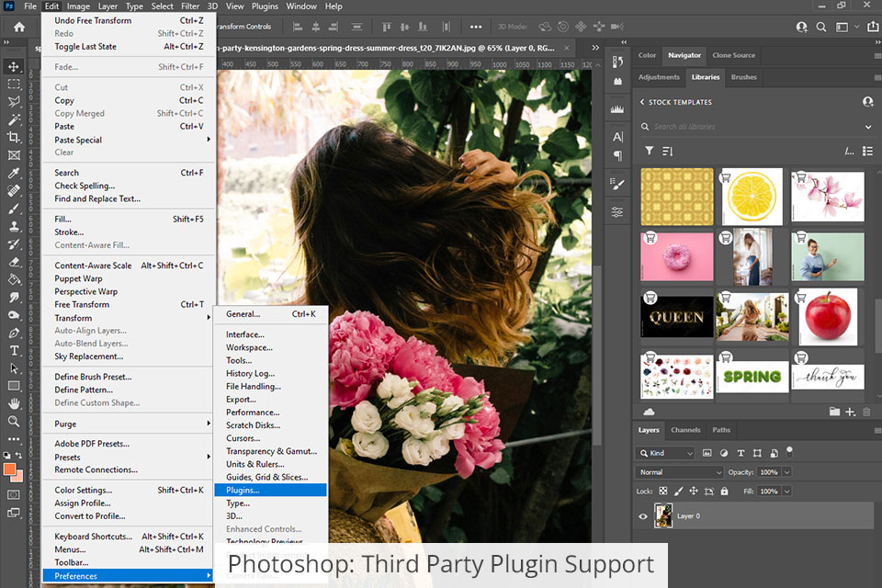Click the foreground color swatch

(x=8, y=469)
